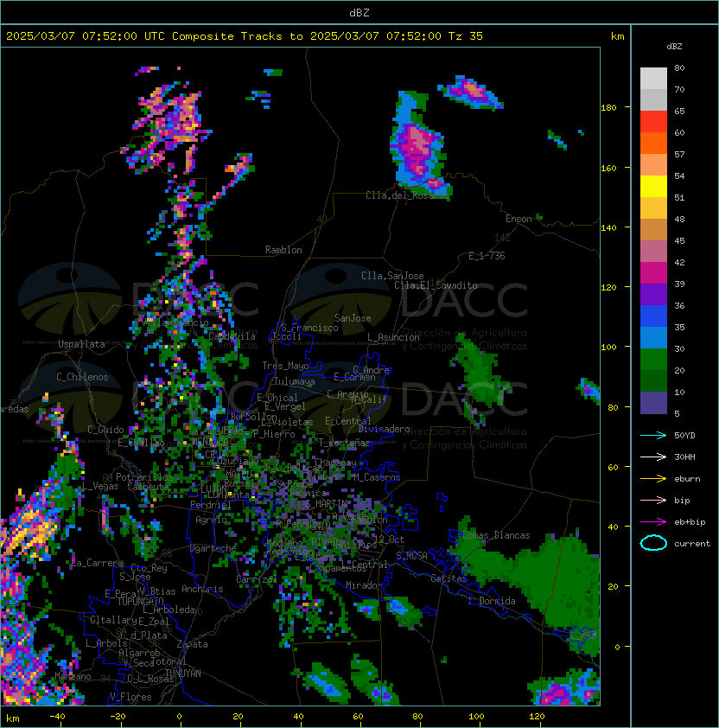The height and width of the screenshot is (728, 719).
Task: Click the Potrerillos label
Action: (144, 477)
